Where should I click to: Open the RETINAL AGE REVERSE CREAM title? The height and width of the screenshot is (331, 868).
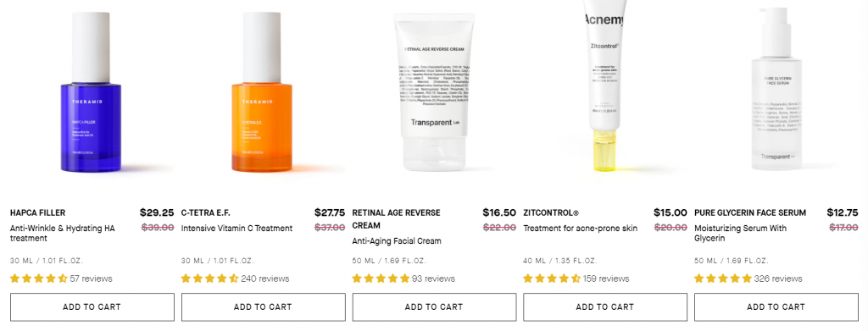click(397, 218)
